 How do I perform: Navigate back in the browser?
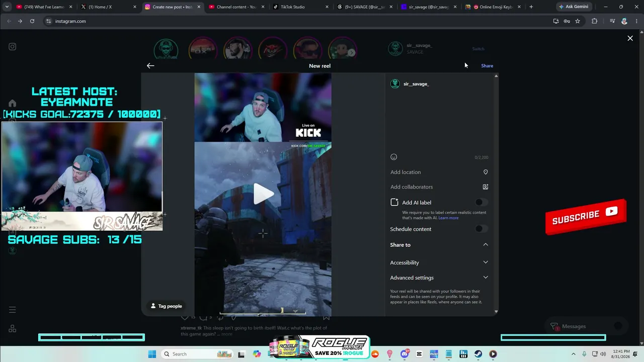pyautogui.click(x=9, y=21)
